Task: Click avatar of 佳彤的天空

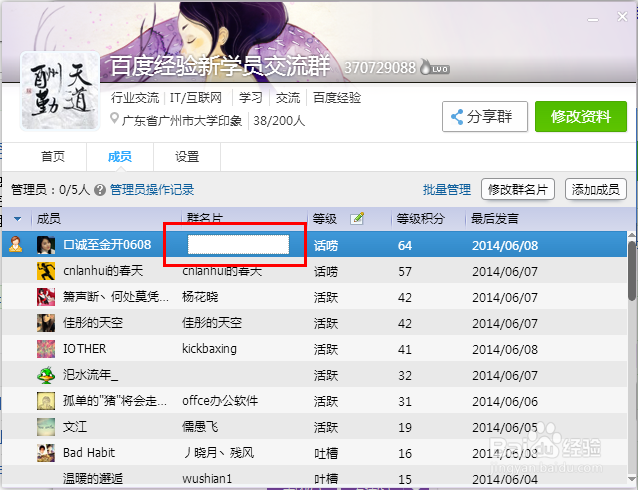Action: pos(46,323)
